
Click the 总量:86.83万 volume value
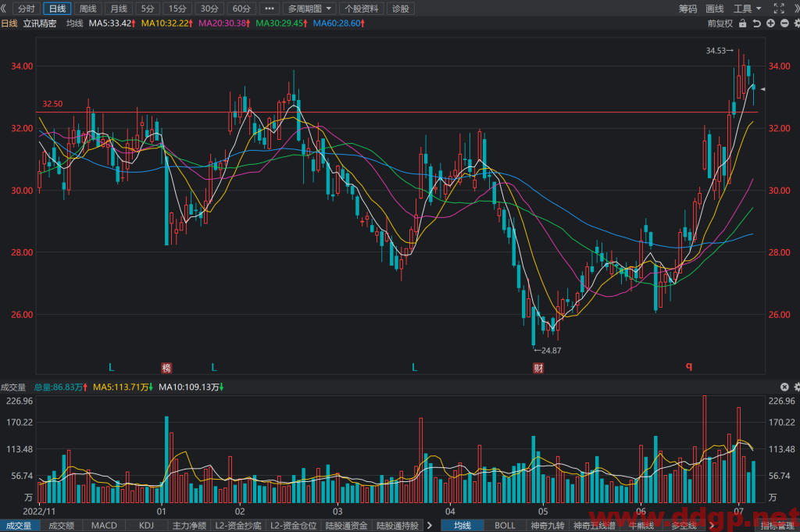(x=61, y=387)
